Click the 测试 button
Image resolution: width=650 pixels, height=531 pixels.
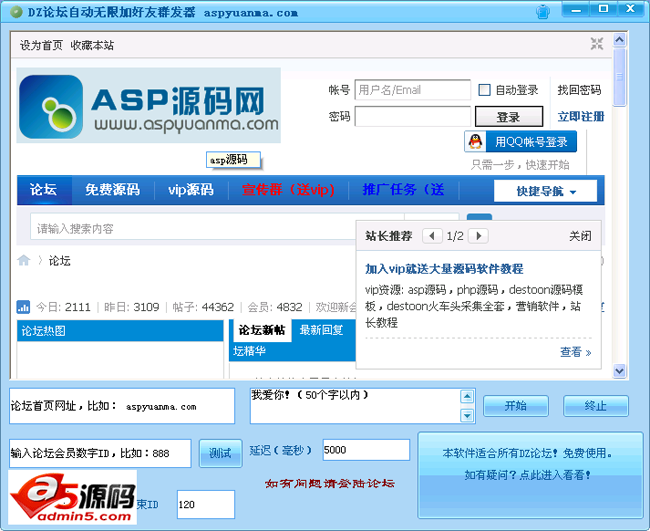tap(220, 453)
